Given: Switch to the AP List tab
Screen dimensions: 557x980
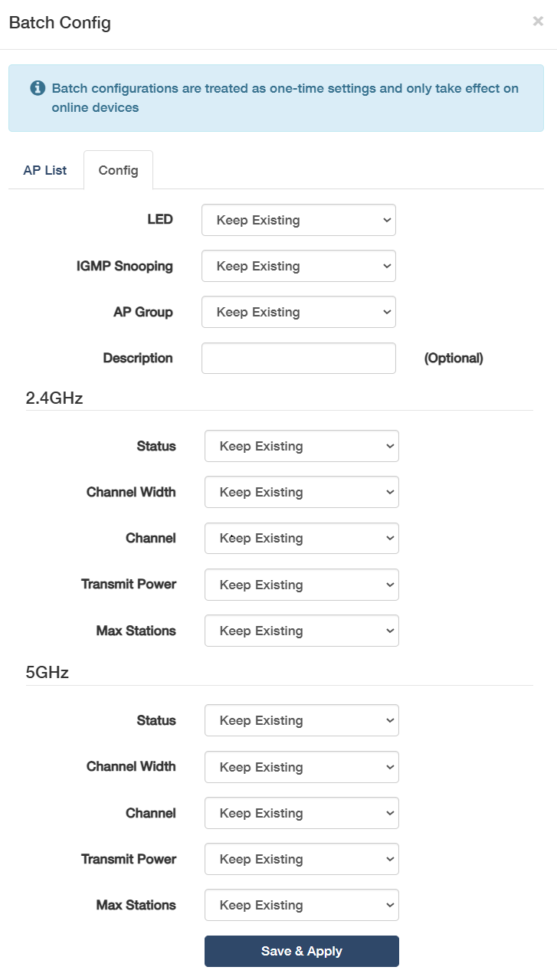Looking at the screenshot, I should tap(45, 170).
